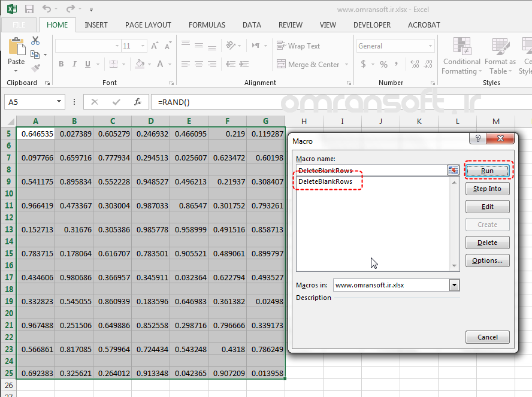
Task: Click the Paste clipboard icon
Action: point(16,47)
